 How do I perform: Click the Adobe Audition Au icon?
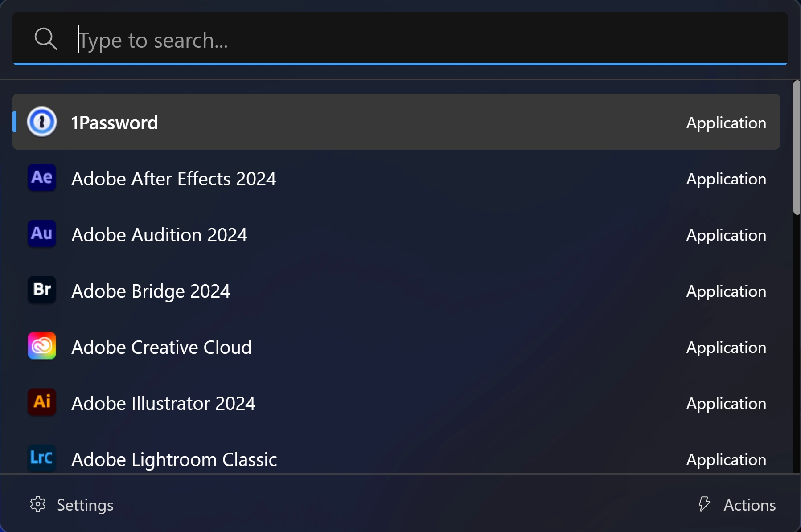click(x=42, y=234)
